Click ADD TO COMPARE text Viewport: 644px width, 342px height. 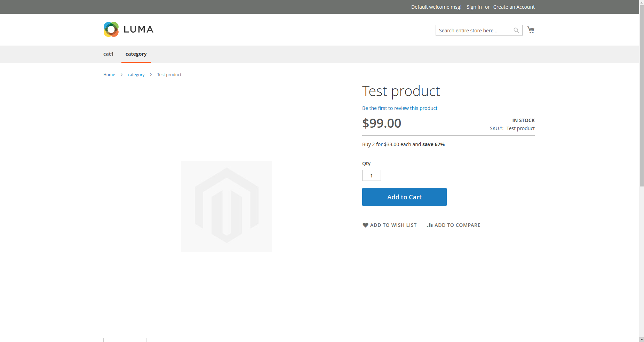click(457, 225)
